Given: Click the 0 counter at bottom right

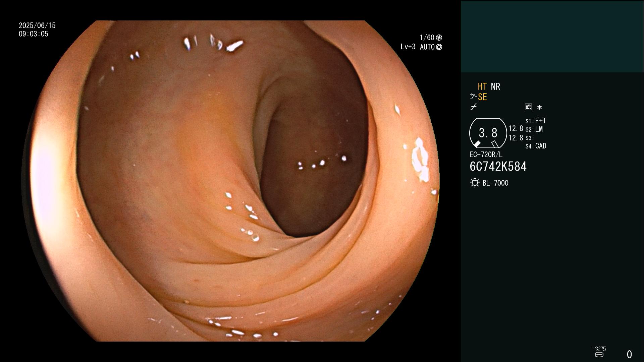Looking at the screenshot, I should pyautogui.click(x=629, y=354).
